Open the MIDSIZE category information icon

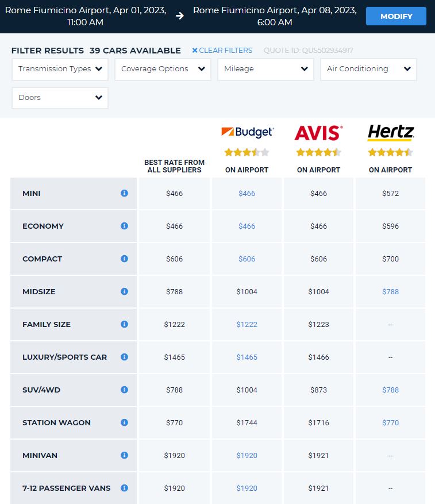(124, 292)
